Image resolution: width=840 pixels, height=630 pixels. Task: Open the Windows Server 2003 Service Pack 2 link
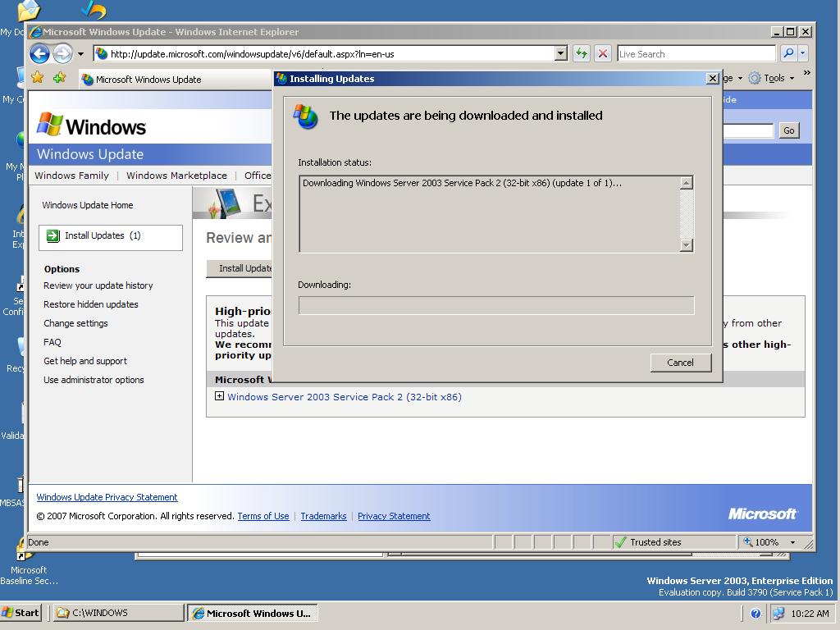(x=345, y=397)
